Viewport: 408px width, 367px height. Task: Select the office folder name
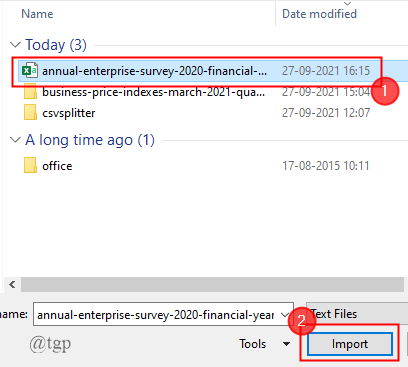point(57,166)
